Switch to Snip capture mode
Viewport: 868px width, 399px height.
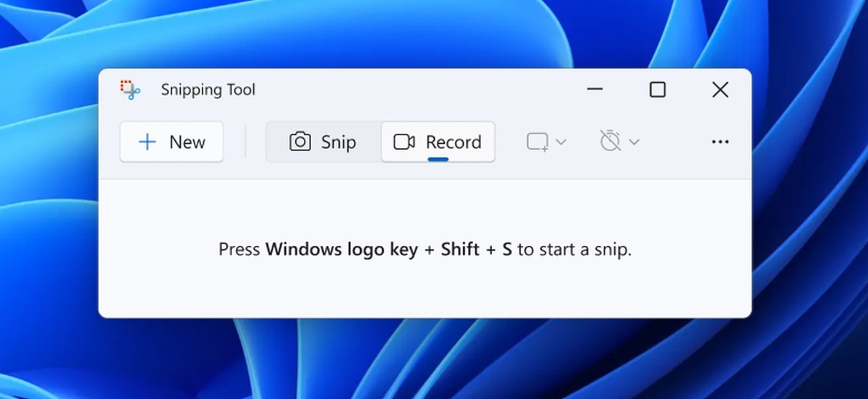[x=323, y=142]
